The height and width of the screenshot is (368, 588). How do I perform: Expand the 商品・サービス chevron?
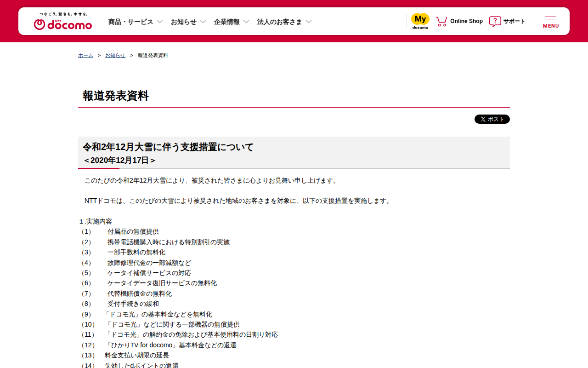tap(160, 22)
